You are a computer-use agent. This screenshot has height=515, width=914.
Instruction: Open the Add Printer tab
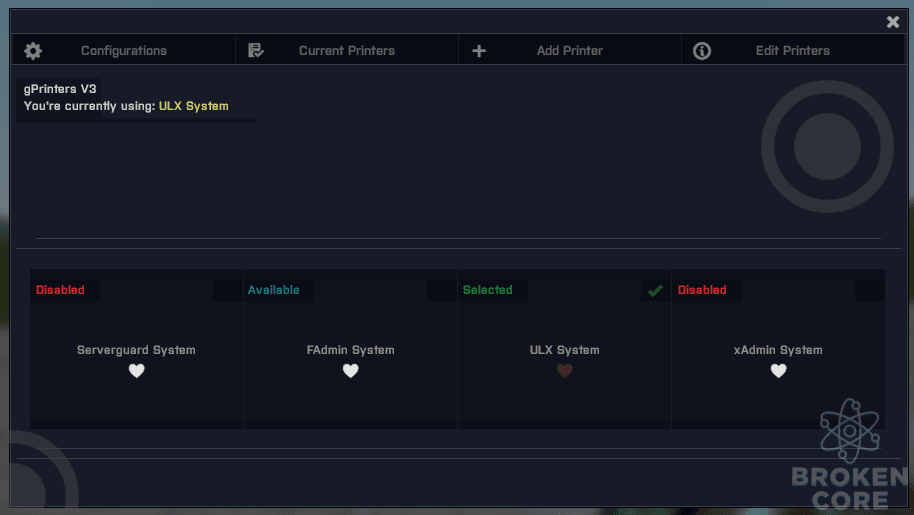click(x=570, y=50)
